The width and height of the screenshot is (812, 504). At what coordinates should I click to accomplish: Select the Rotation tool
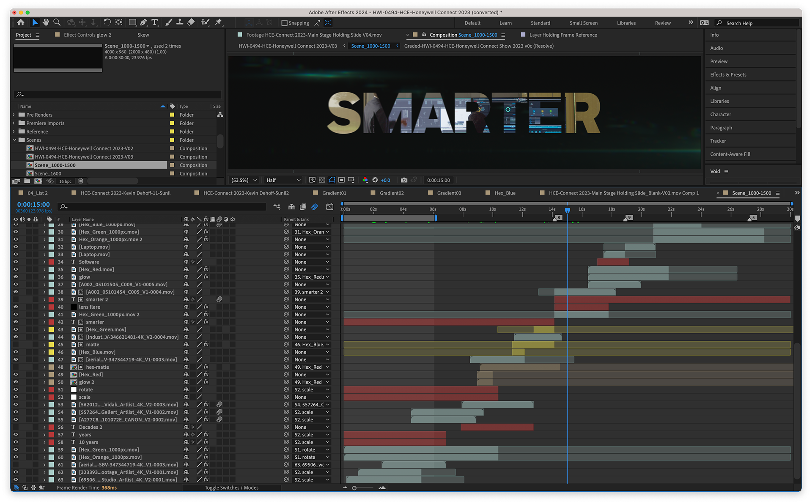tap(107, 22)
